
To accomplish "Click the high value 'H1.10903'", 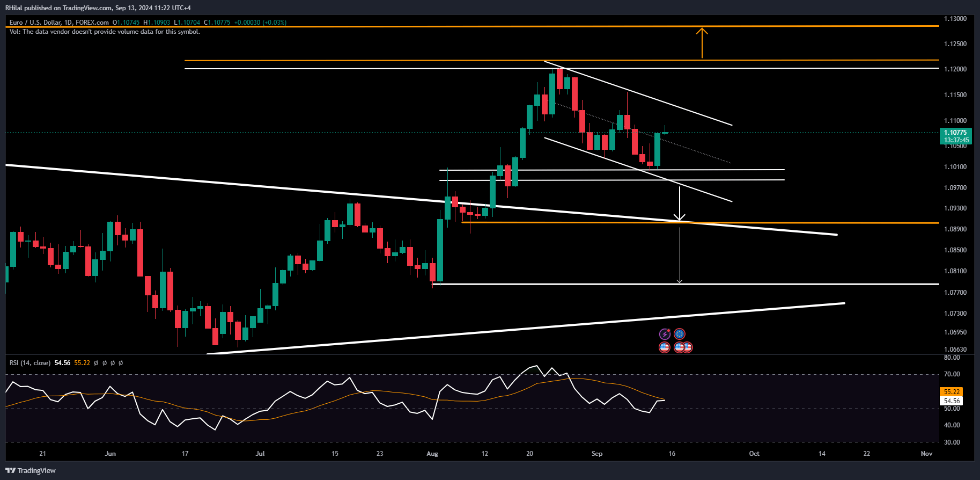I will (157, 23).
